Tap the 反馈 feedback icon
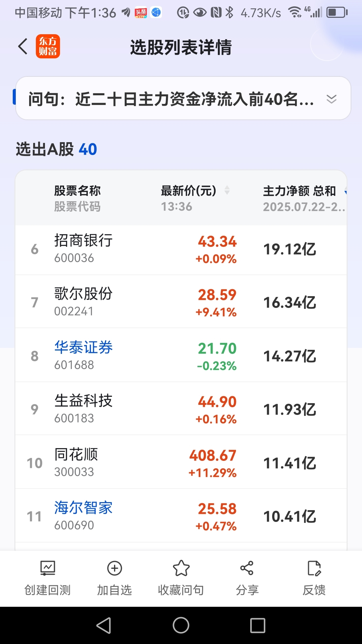This screenshot has height=644, width=362. 314,568
